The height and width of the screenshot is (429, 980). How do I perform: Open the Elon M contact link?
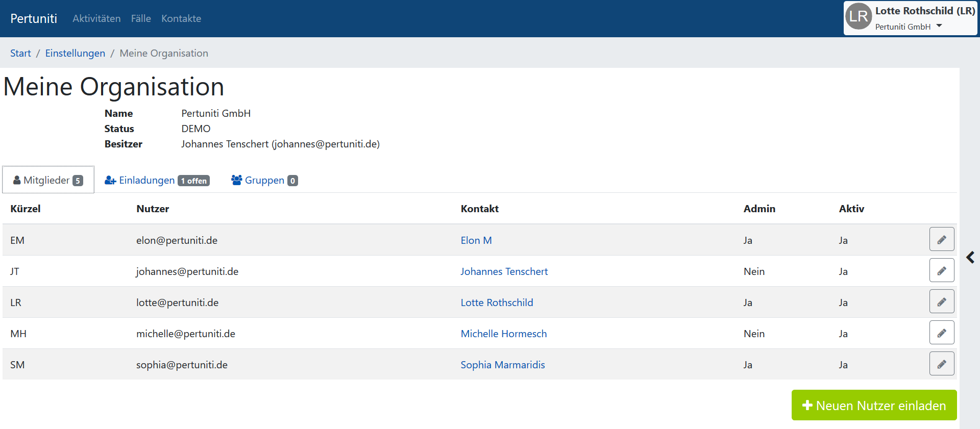(x=476, y=240)
